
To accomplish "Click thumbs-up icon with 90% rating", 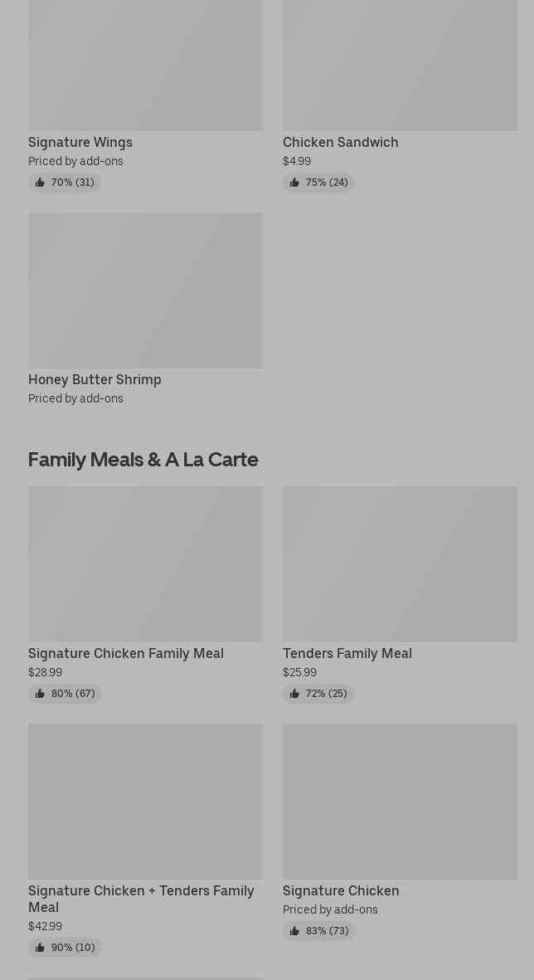I will coord(40,948).
